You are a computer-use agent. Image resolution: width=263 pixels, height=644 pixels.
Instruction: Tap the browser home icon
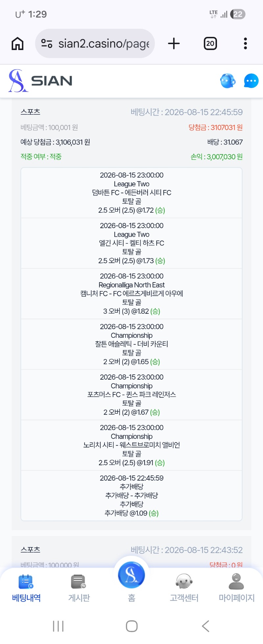point(18,43)
